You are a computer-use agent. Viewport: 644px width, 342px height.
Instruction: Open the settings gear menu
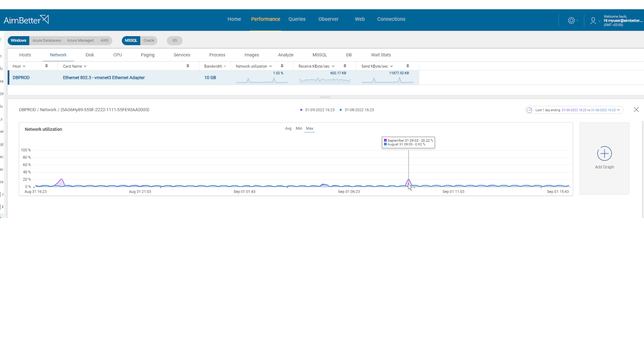(x=571, y=21)
